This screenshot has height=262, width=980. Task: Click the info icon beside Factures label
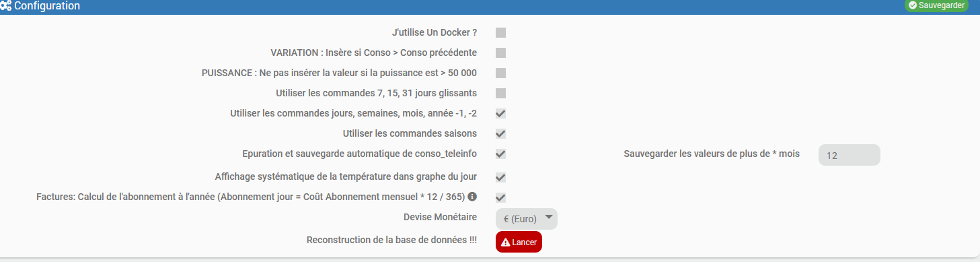point(472,197)
